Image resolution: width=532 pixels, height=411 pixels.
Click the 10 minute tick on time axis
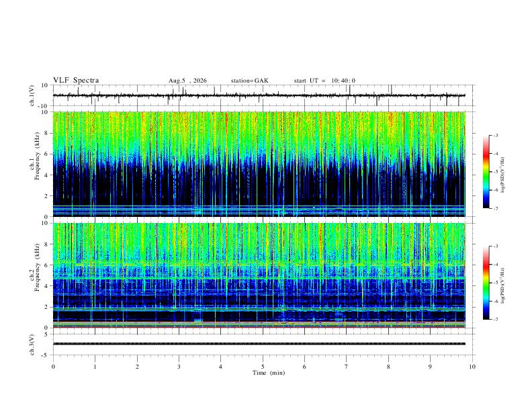[x=472, y=367]
